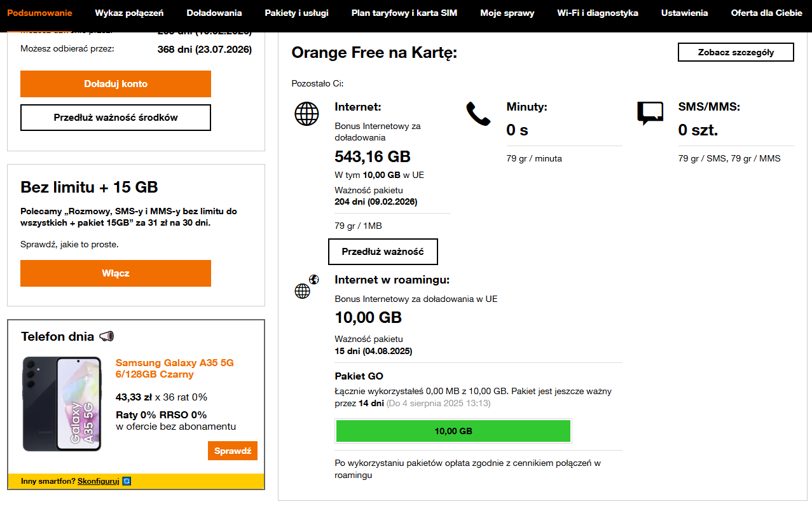Click the Bez limitu + 15 GB heading
The height and width of the screenshot is (506, 812).
click(x=90, y=187)
